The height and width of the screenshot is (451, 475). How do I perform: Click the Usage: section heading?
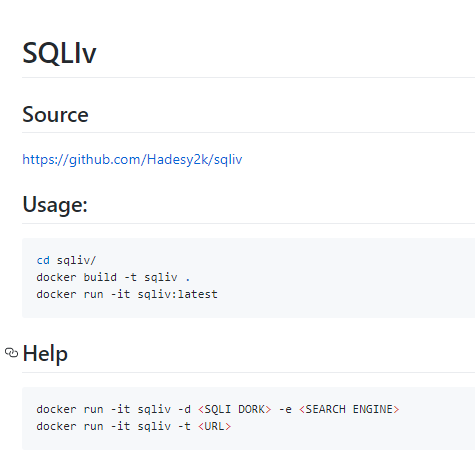click(55, 204)
